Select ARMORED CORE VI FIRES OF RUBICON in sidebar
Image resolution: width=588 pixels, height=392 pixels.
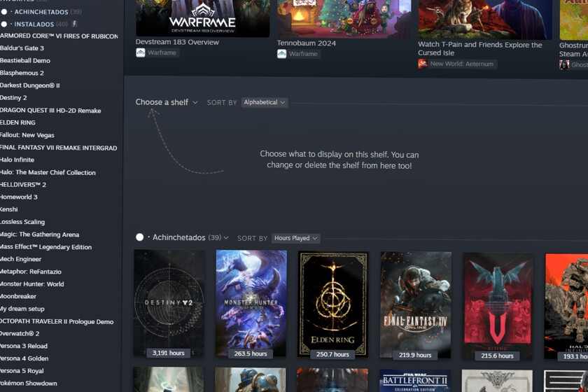point(59,36)
